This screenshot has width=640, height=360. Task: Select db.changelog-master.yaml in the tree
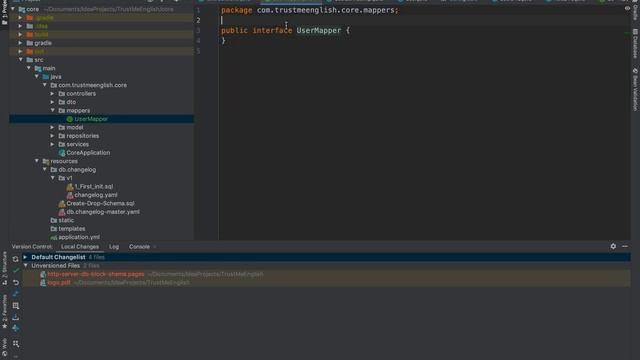(103, 212)
